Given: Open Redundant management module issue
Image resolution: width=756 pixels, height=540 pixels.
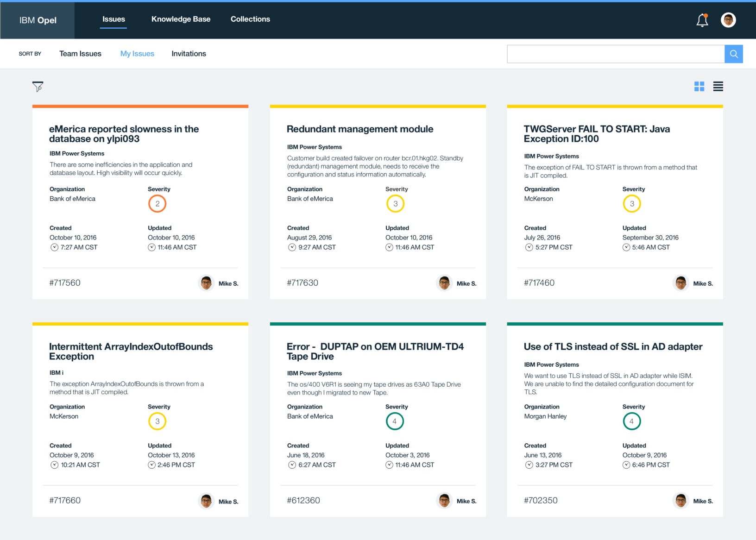Looking at the screenshot, I should pos(360,129).
